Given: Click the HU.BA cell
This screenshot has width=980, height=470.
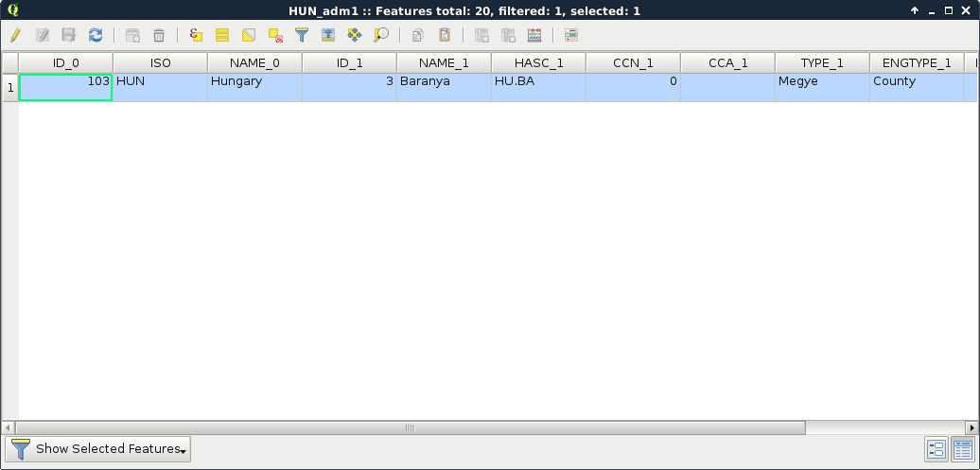Looking at the screenshot, I should pyautogui.click(x=539, y=88).
